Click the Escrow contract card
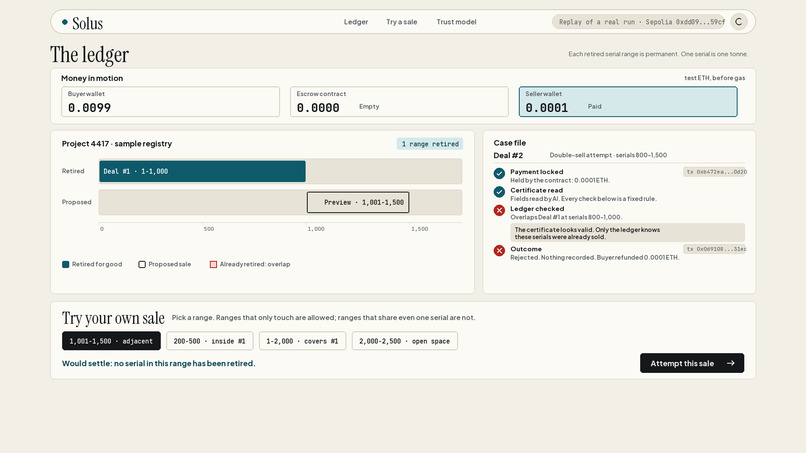The image size is (806, 453). pyautogui.click(x=399, y=101)
